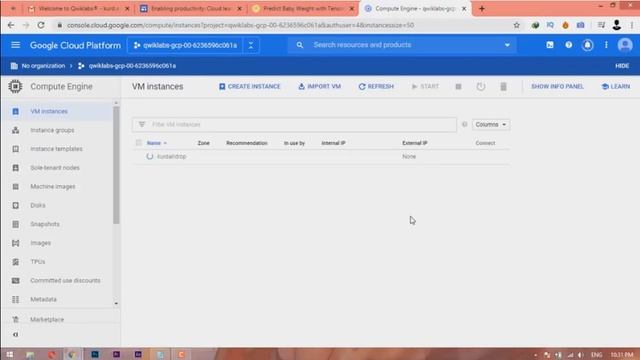Click the TPUs sidebar icon
Screen dimensions: 640x360
pyautogui.click(x=16, y=262)
